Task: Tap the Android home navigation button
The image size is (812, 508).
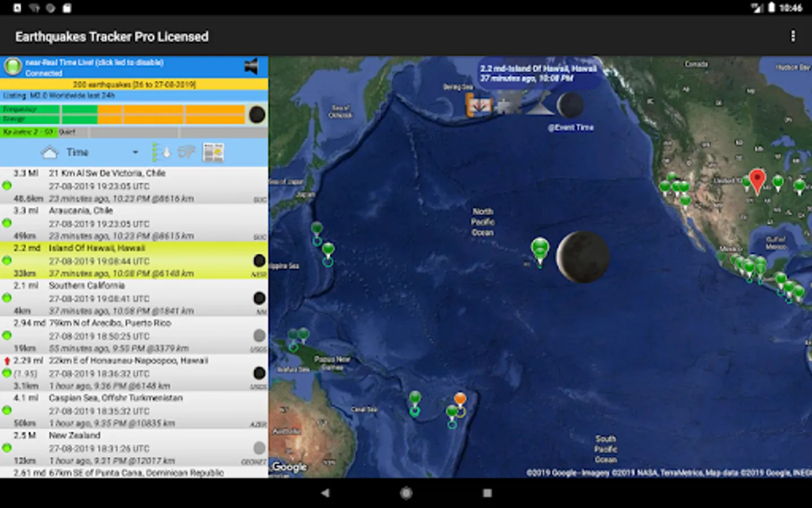Action: click(406, 493)
